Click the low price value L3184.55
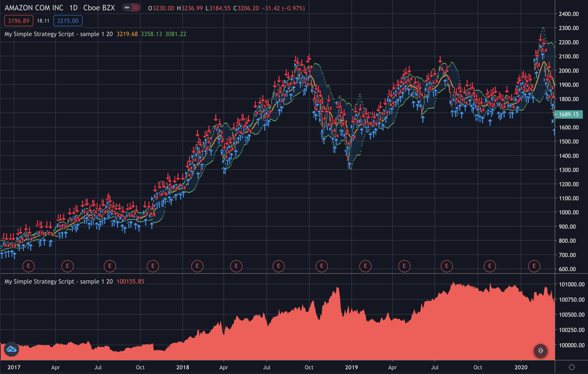This screenshot has width=588, height=374. (218, 8)
